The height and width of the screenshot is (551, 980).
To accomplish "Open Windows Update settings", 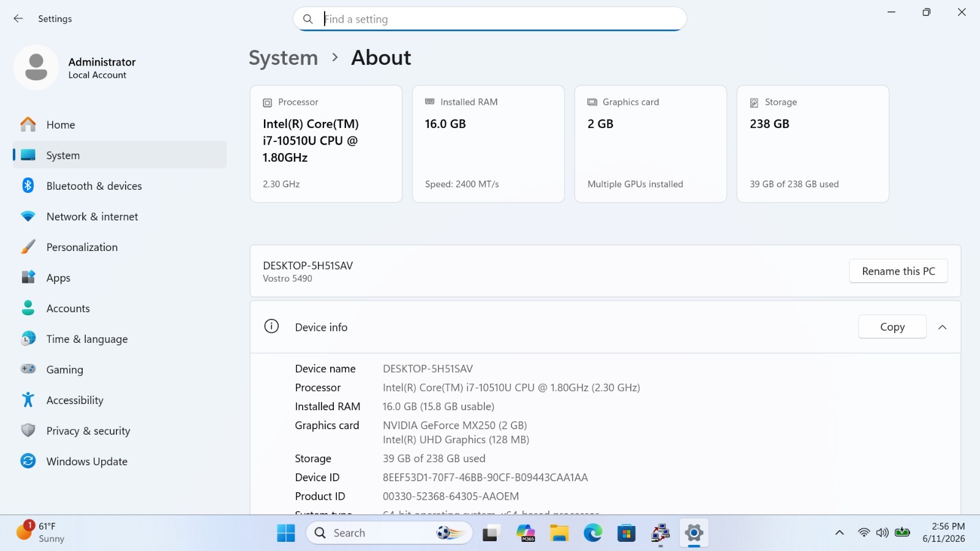I will coord(119,461).
